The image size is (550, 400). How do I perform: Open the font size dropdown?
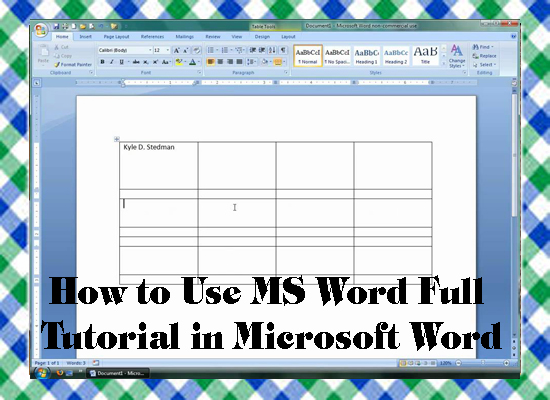pos(162,50)
